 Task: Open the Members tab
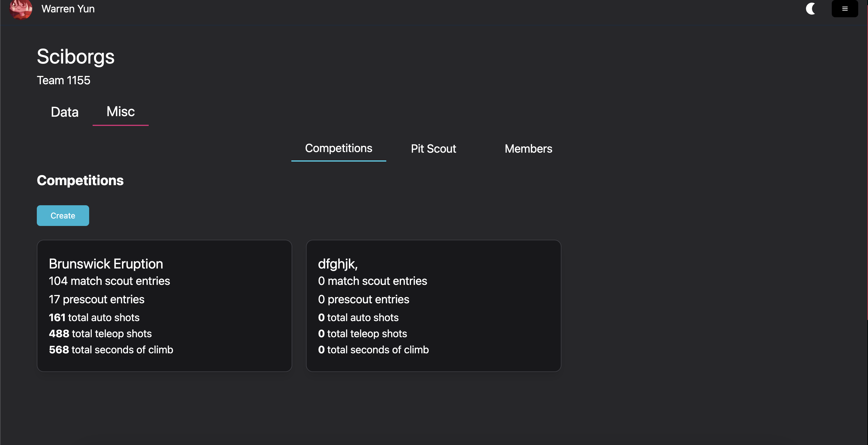(528, 149)
